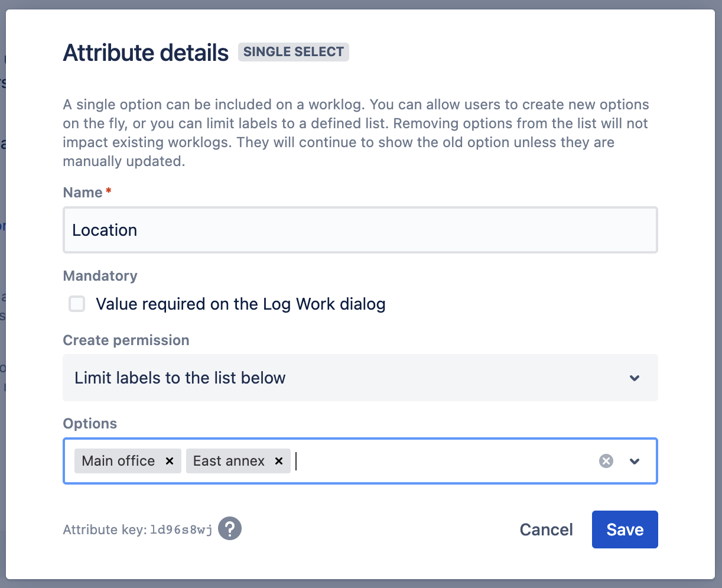Toggle the Mandatory value required checkbox

[77, 304]
